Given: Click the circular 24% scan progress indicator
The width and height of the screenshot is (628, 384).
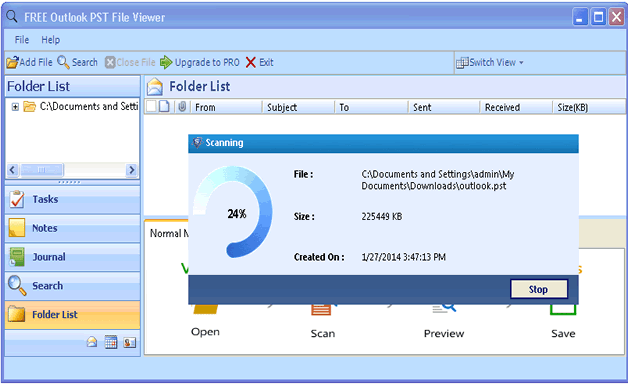Looking at the screenshot, I should tap(233, 212).
